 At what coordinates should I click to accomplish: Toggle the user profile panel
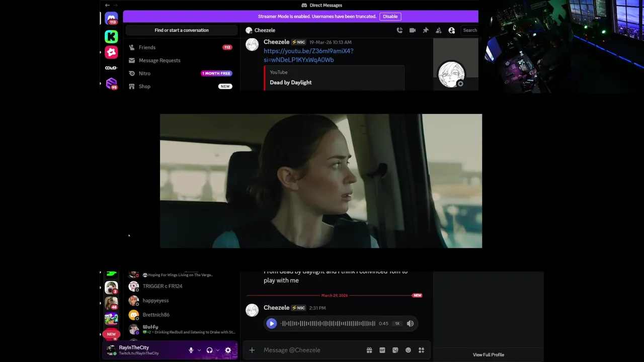point(452,30)
